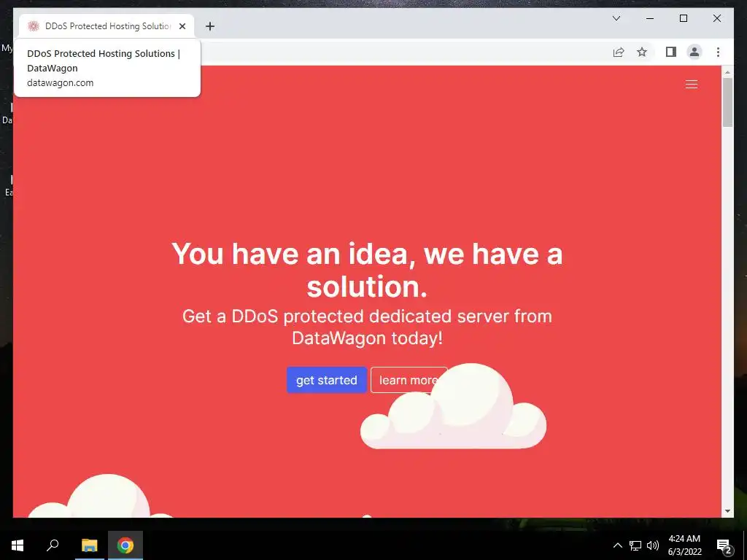Close the Chrome window

716,18
